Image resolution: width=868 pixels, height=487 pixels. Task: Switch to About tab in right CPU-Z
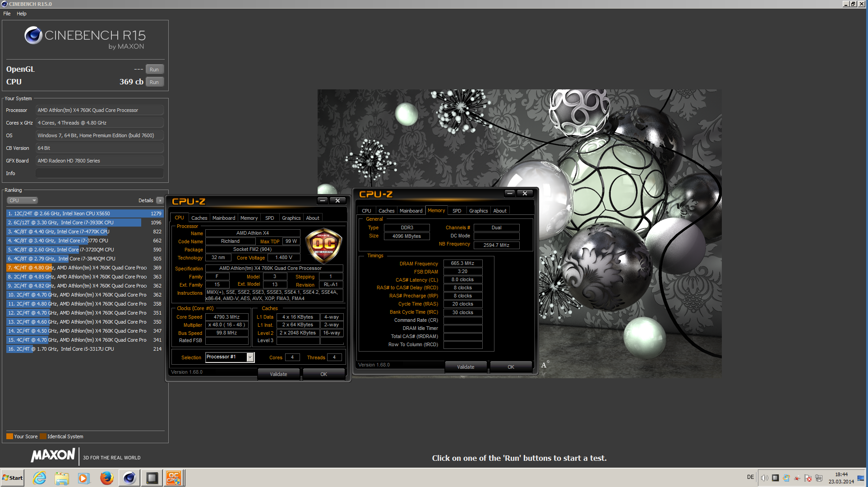(x=500, y=211)
